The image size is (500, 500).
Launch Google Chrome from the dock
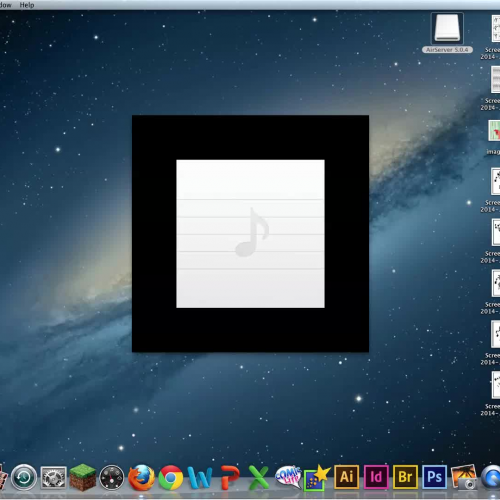tap(171, 478)
